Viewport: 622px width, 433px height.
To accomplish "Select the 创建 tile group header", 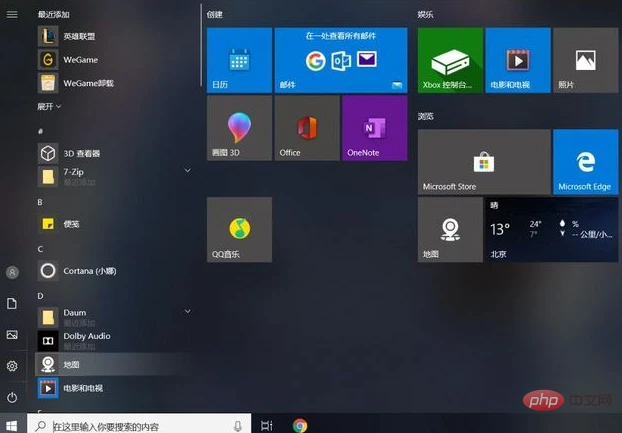I will [214, 15].
